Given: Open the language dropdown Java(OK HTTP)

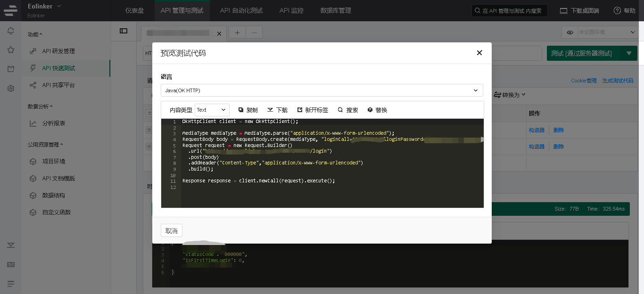Looking at the screenshot, I should pyautogui.click(x=322, y=90).
